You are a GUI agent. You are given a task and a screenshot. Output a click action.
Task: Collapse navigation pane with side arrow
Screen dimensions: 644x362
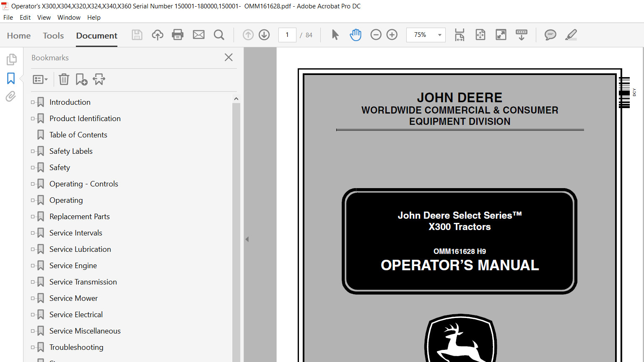(x=247, y=239)
